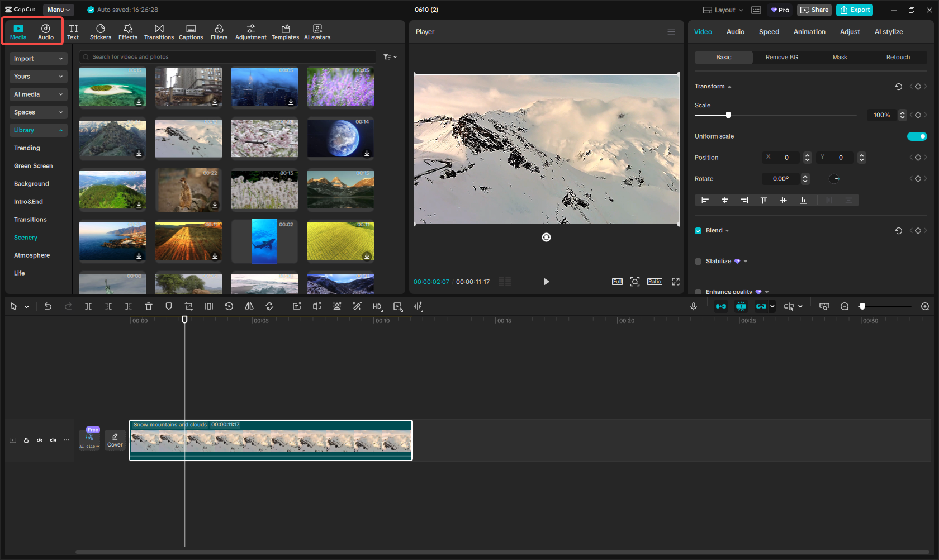
Task: Open the Stickers panel
Action: coord(101,32)
